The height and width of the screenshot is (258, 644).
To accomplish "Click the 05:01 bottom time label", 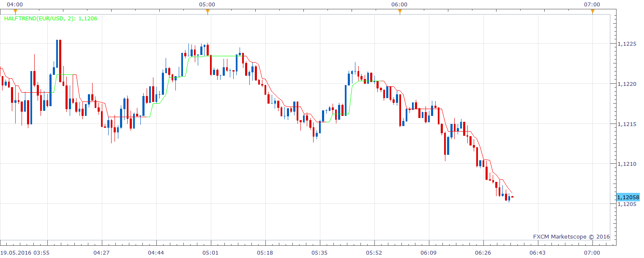I will click(x=210, y=253).
